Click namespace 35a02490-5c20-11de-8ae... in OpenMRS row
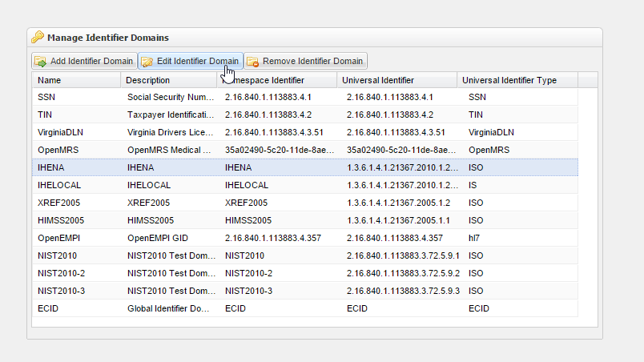 280,151
